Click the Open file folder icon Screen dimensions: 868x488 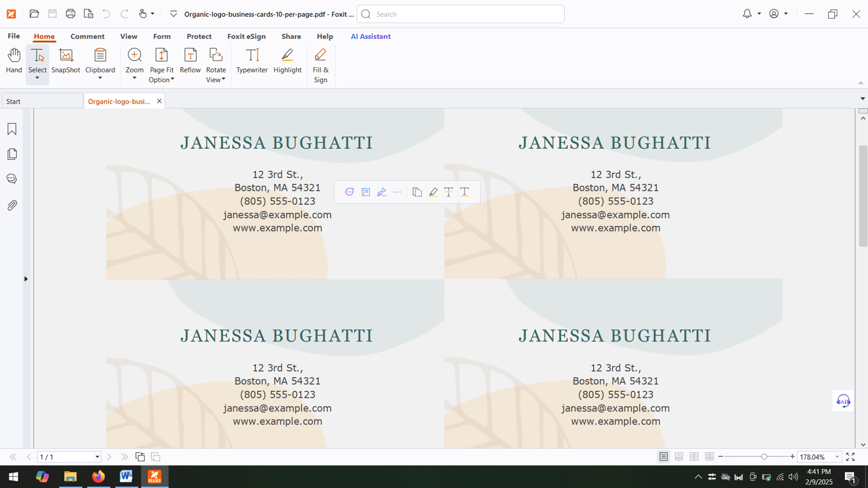click(34, 14)
